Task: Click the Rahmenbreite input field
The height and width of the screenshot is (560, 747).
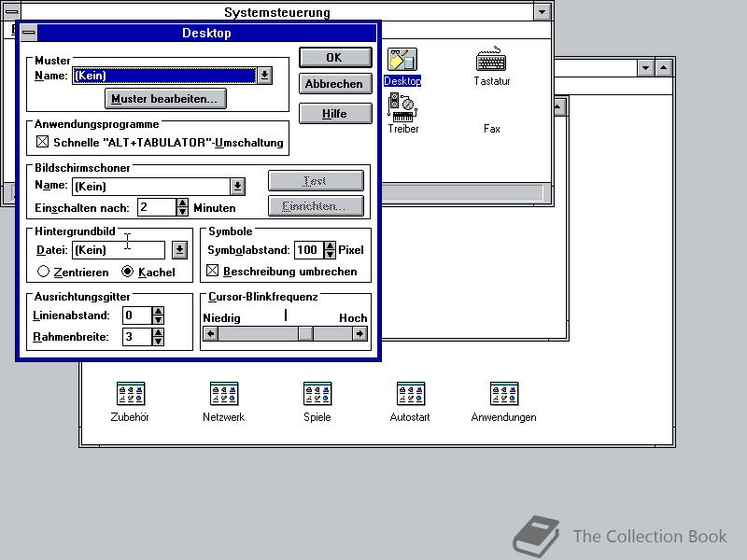Action: [x=137, y=337]
